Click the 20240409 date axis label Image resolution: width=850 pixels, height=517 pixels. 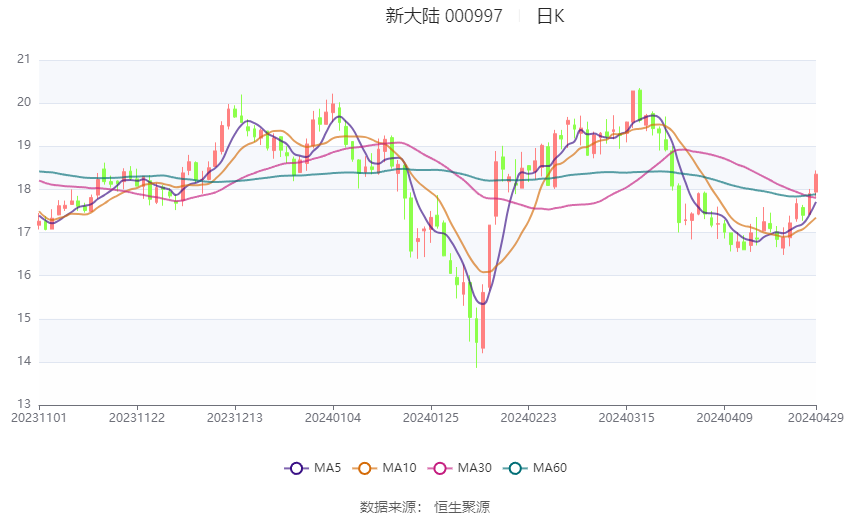point(724,418)
